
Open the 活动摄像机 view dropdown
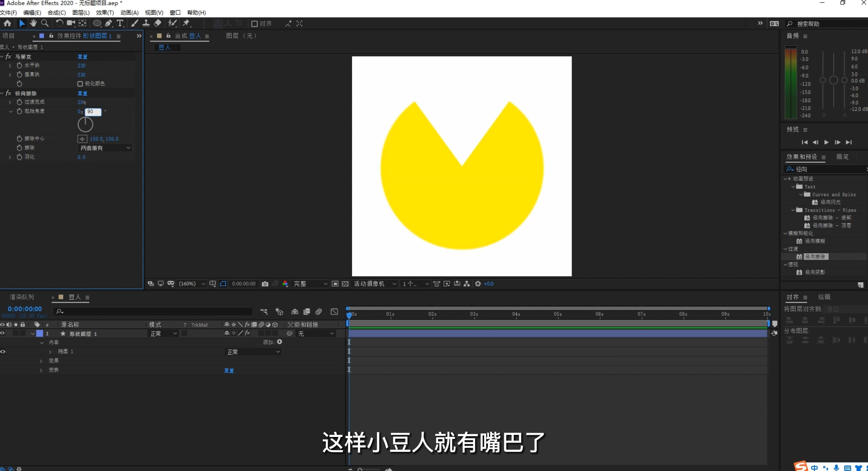point(375,284)
